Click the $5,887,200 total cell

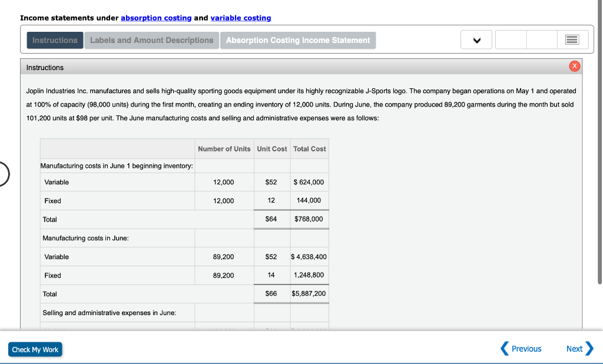309,293
